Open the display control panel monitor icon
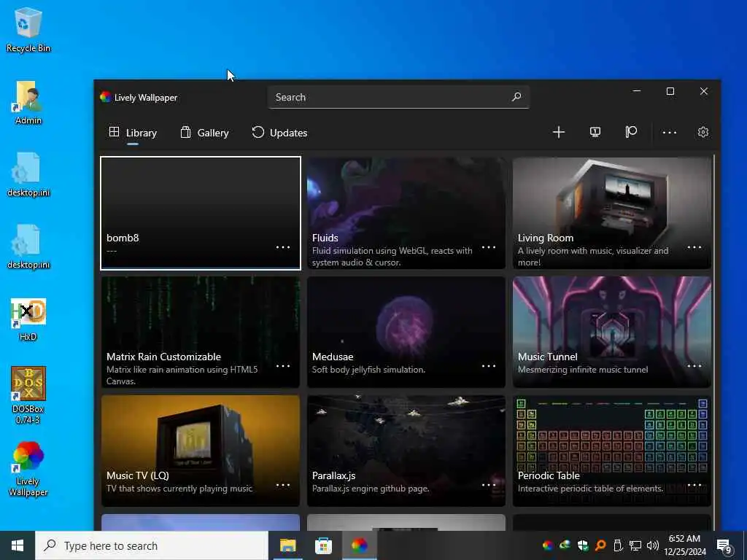The width and height of the screenshot is (747, 560). tap(595, 133)
